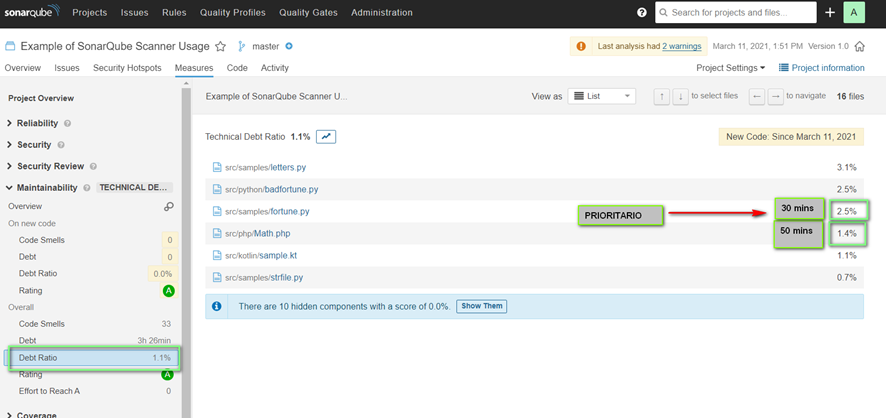Switch to Code tab
The height and width of the screenshot is (418, 886).
pyautogui.click(x=237, y=68)
